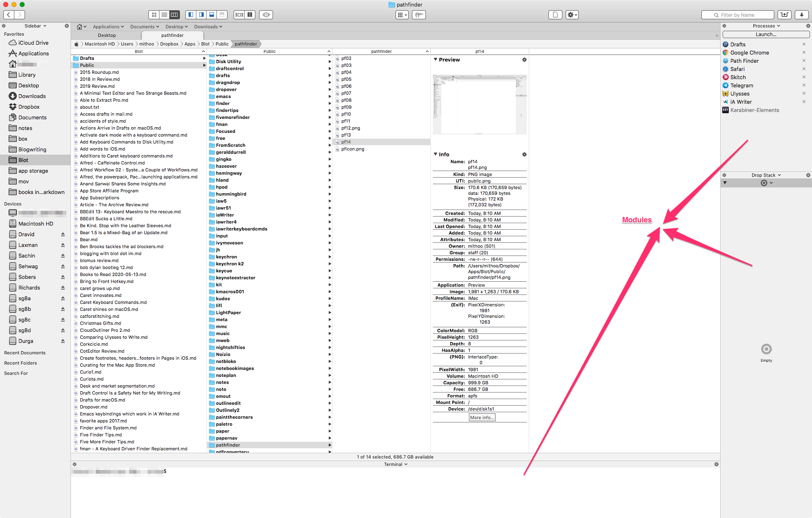Image resolution: width=812 pixels, height=518 pixels.
Task: Open the Terminal module gear settings
Action: click(x=75, y=464)
